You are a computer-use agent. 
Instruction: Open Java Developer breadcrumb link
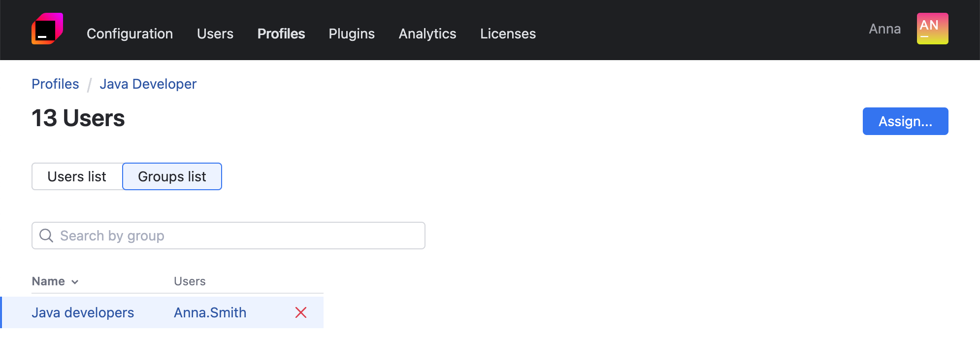pos(148,84)
